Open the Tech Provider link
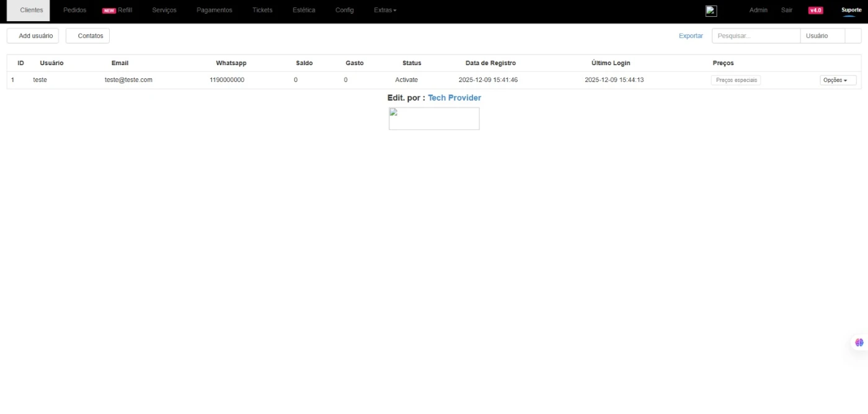 [x=454, y=98]
